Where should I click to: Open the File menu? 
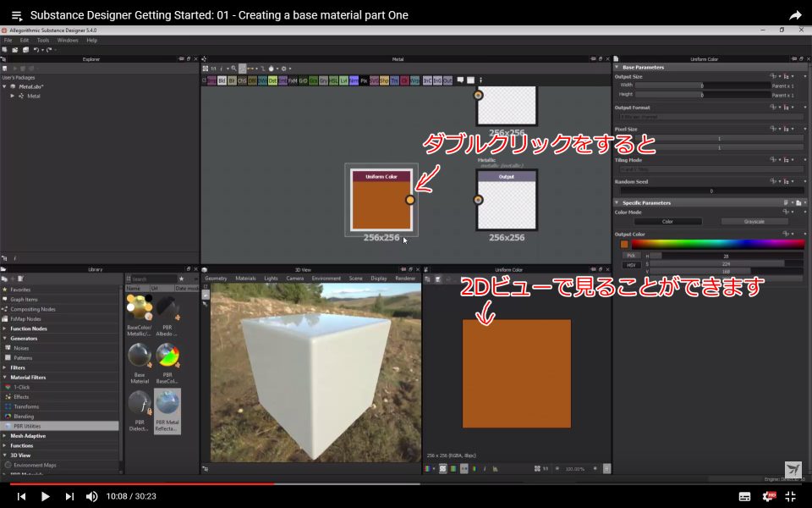click(x=8, y=40)
